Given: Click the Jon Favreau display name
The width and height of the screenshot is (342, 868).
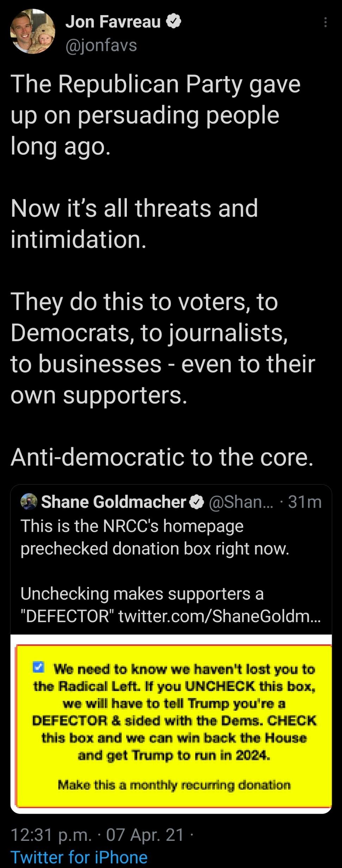Looking at the screenshot, I should 113,22.
